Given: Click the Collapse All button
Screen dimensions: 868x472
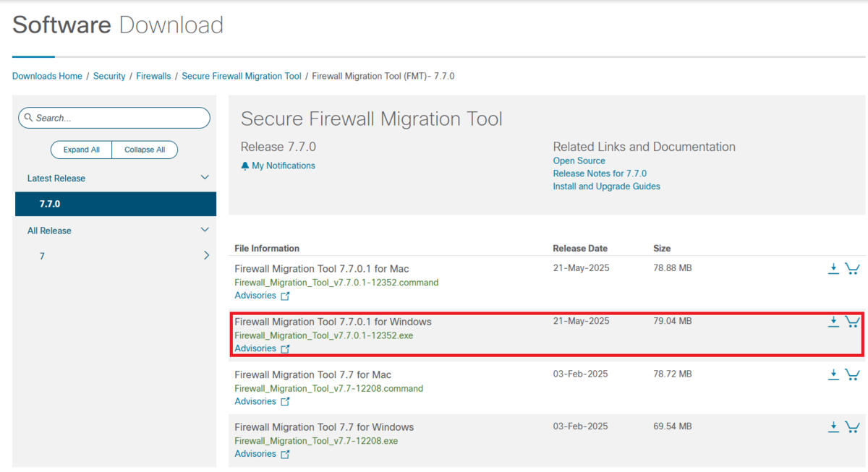Looking at the screenshot, I should (x=145, y=150).
